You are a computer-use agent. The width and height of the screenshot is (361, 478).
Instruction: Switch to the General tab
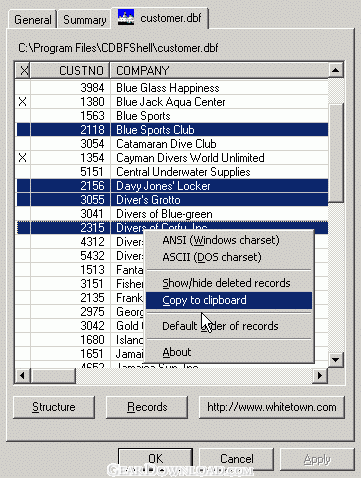(x=32, y=19)
